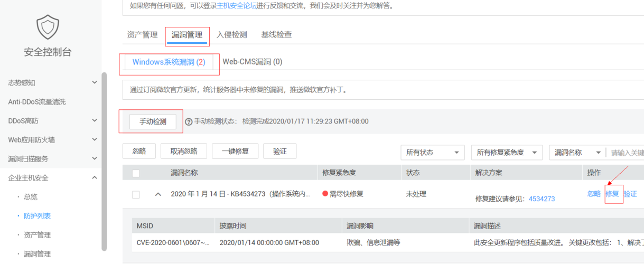644x264 pixels.
Task: Open the 所有修复紧急度 filter dropdown
Action: 507,152
